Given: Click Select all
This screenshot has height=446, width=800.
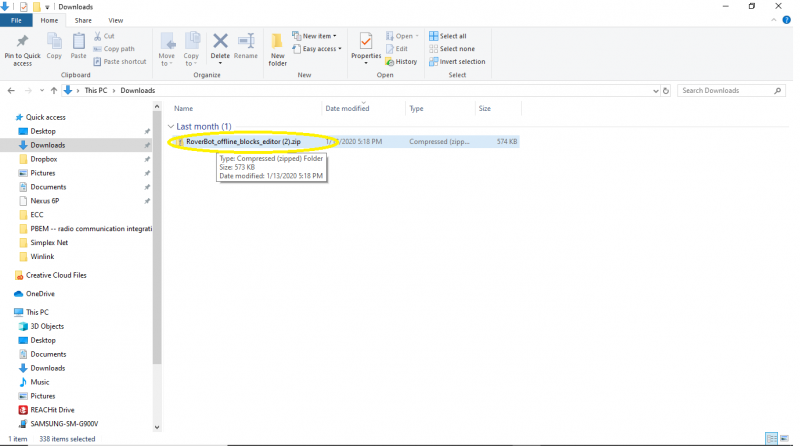Looking at the screenshot, I should (x=447, y=36).
